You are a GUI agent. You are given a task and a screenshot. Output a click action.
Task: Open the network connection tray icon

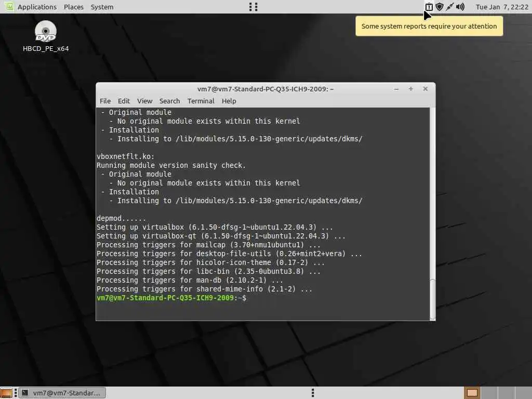tap(450, 7)
